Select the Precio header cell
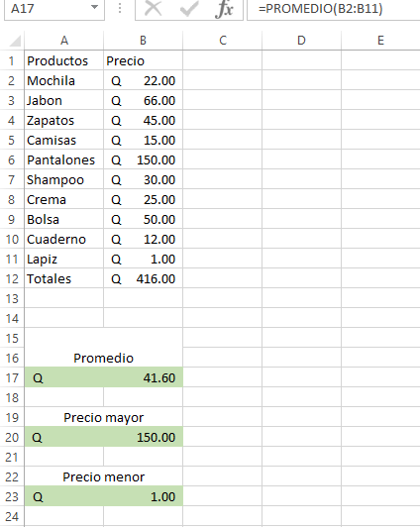The width and height of the screenshot is (420, 527). click(143, 60)
